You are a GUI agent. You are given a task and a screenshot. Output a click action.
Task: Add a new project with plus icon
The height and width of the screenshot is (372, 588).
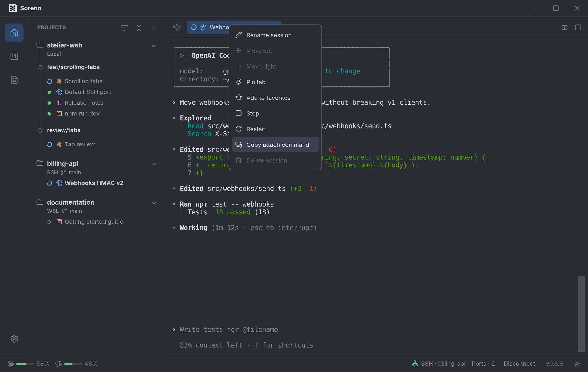[154, 28]
